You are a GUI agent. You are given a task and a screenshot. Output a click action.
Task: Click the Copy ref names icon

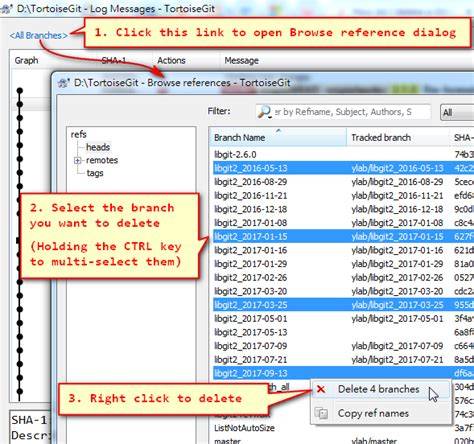(321, 413)
